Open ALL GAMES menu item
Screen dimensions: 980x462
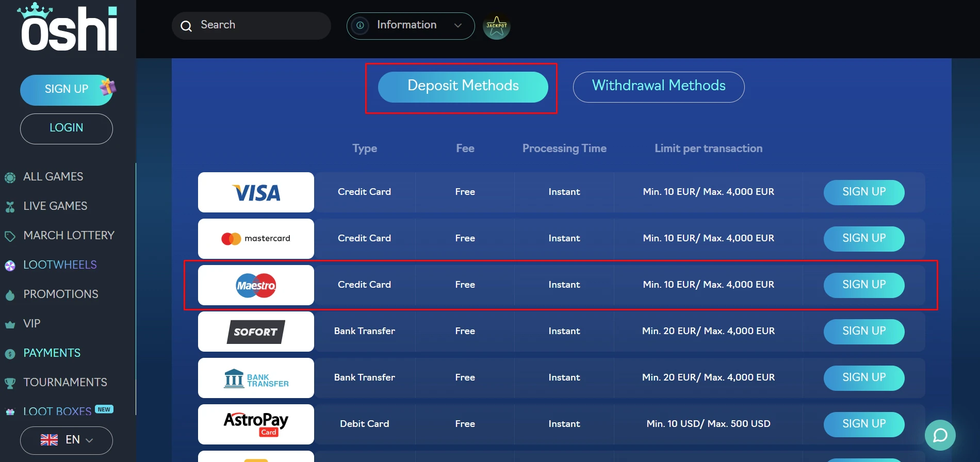click(x=53, y=177)
